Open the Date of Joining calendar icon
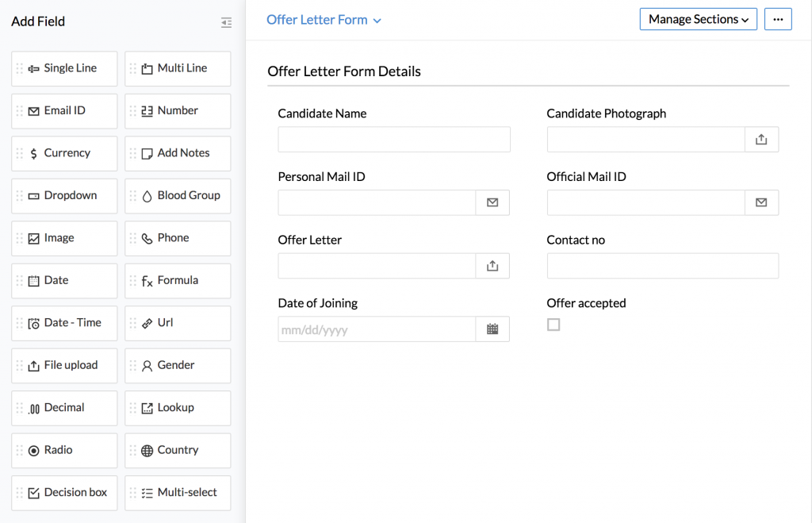The height and width of the screenshot is (523, 812). coord(492,329)
